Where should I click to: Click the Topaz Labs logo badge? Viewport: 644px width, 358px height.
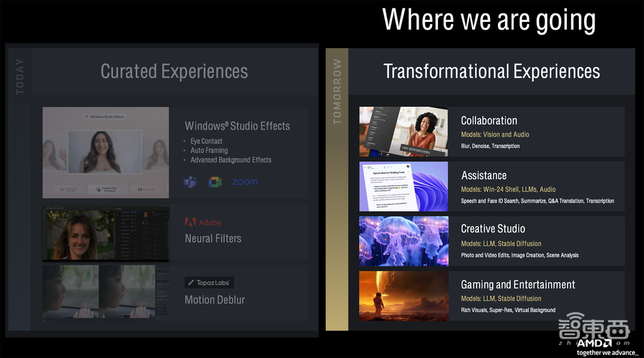click(209, 282)
